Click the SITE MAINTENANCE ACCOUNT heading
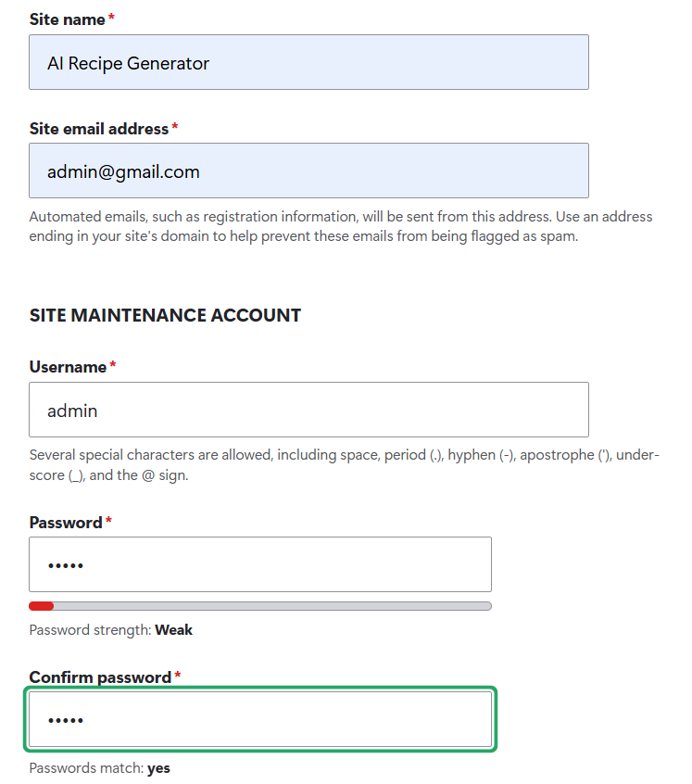Viewport: 692px width, 784px height. [x=165, y=315]
